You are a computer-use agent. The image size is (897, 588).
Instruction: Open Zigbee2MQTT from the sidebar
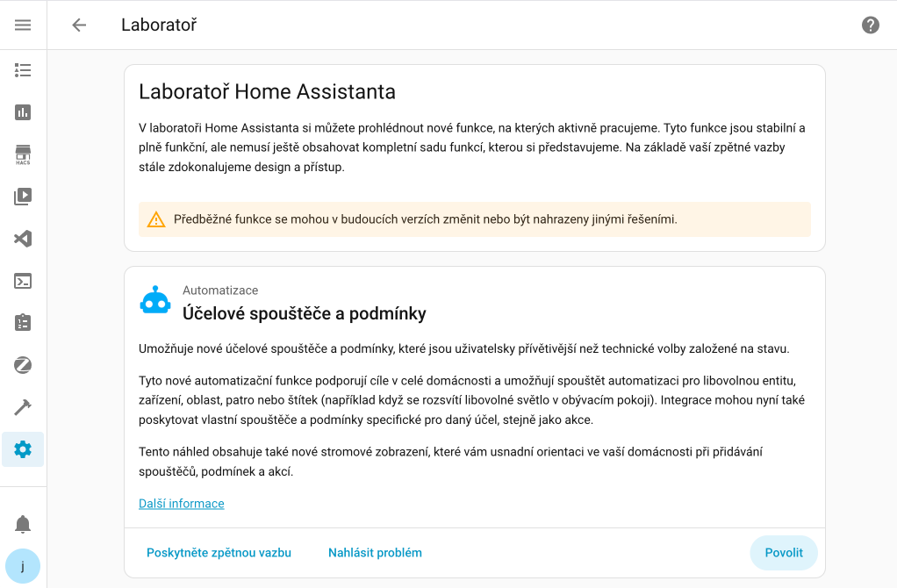coord(22,365)
